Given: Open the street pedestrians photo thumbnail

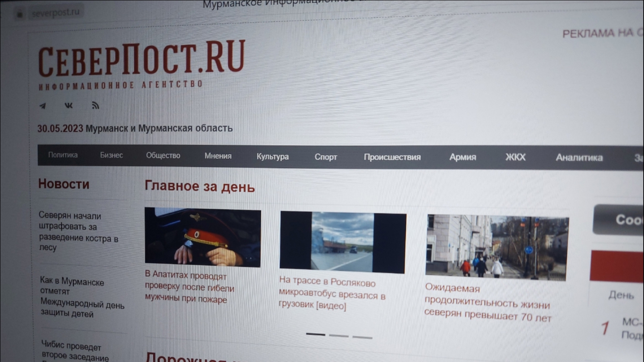Looking at the screenshot, I should (x=497, y=247).
